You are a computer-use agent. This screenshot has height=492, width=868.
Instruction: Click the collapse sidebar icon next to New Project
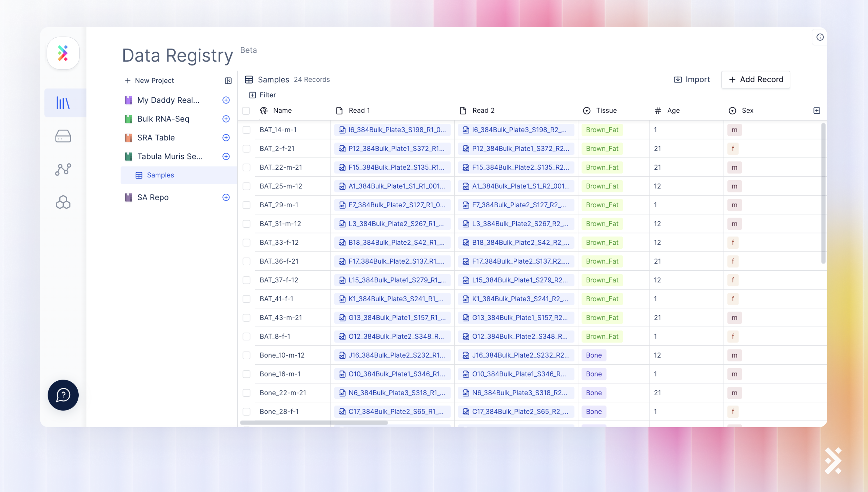point(228,80)
